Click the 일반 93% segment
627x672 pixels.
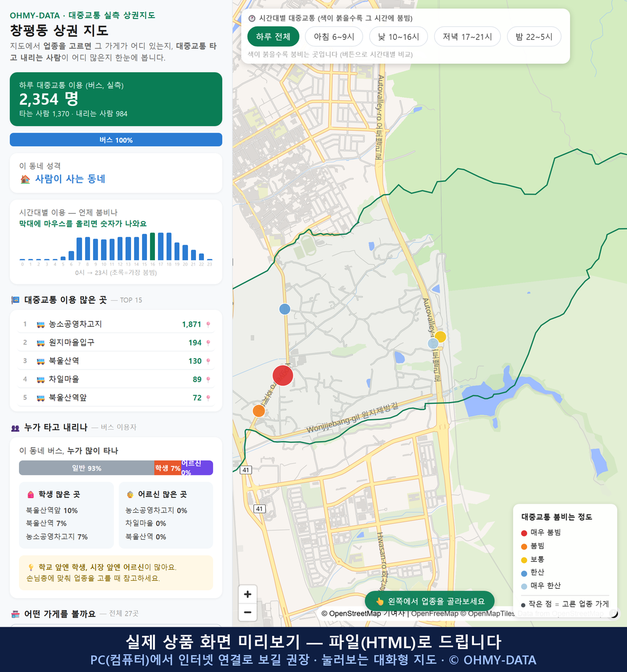point(86,468)
